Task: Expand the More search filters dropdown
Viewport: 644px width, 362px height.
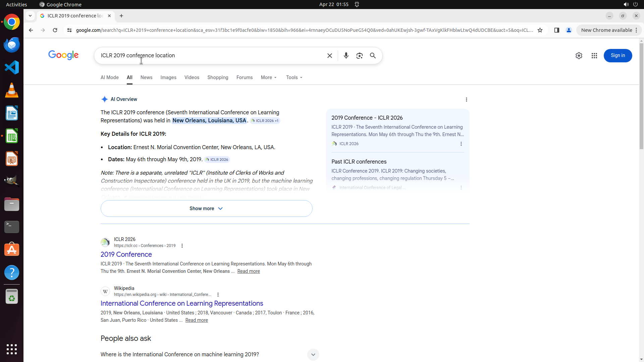Action: point(269,77)
